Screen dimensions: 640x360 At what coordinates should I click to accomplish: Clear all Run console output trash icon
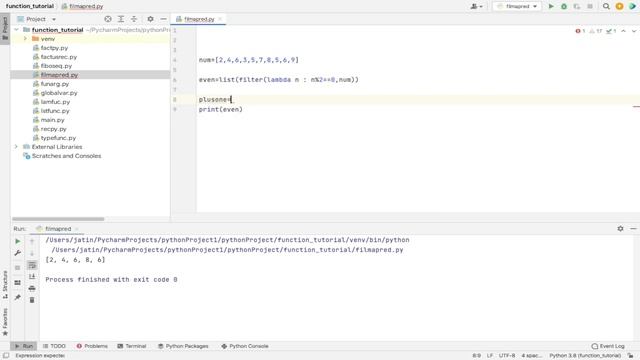coord(32,300)
